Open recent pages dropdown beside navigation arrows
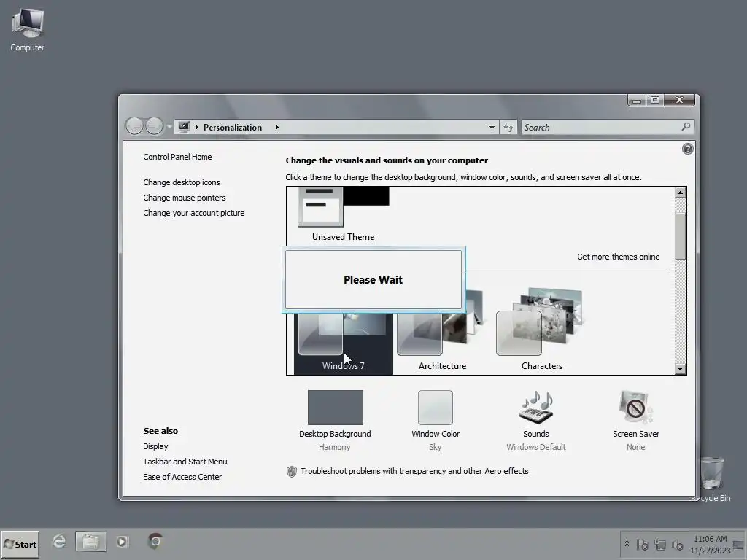The width and height of the screenshot is (747, 560). click(x=169, y=127)
